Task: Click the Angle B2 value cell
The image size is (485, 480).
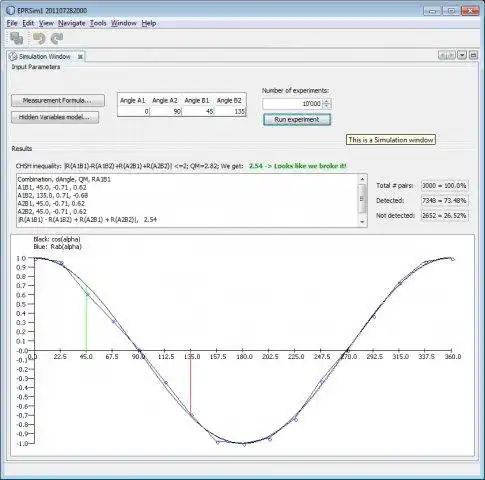Action: tap(230, 111)
